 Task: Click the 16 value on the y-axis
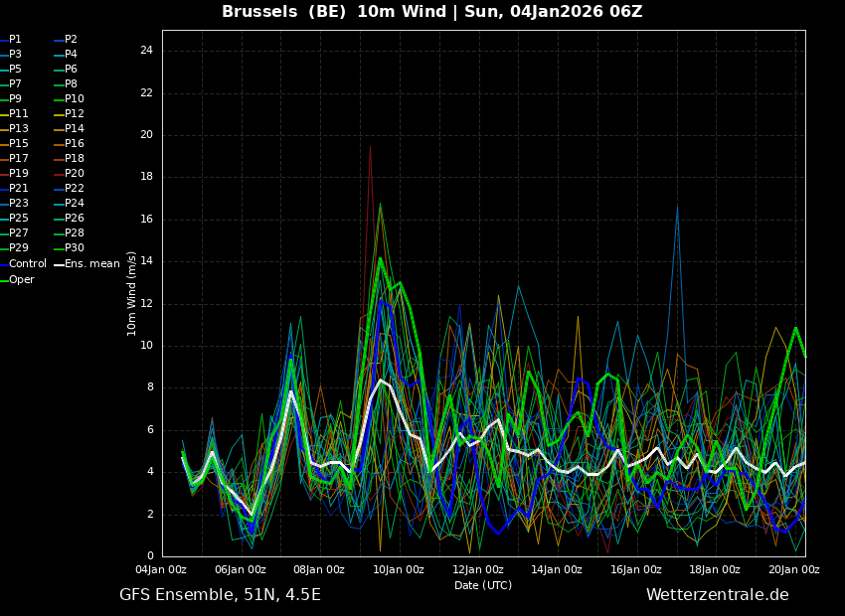click(146, 220)
